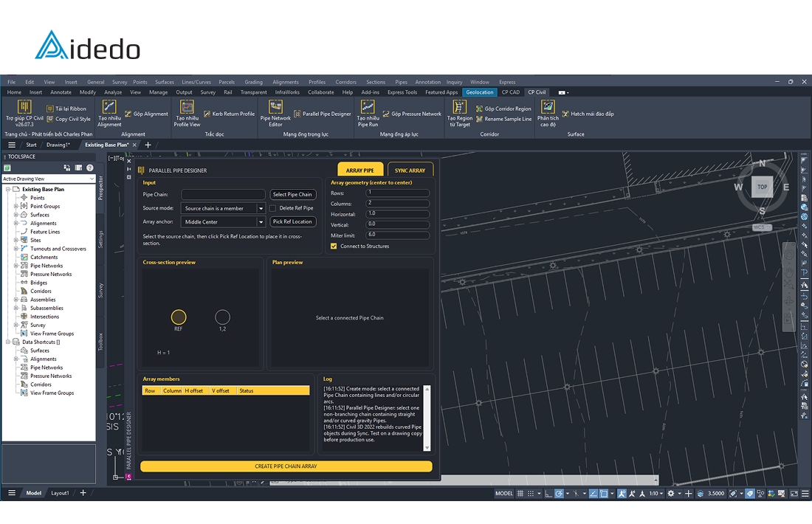
Task: Open Phân tích cao độ tool
Action: (x=548, y=114)
